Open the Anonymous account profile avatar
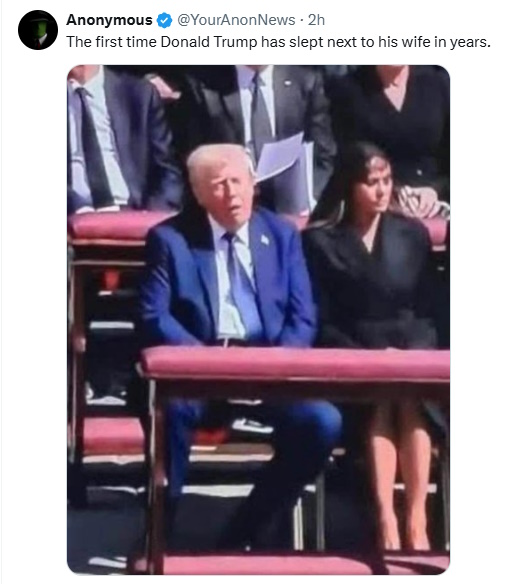Screen dimensions: 530x584 (x=38, y=30)
